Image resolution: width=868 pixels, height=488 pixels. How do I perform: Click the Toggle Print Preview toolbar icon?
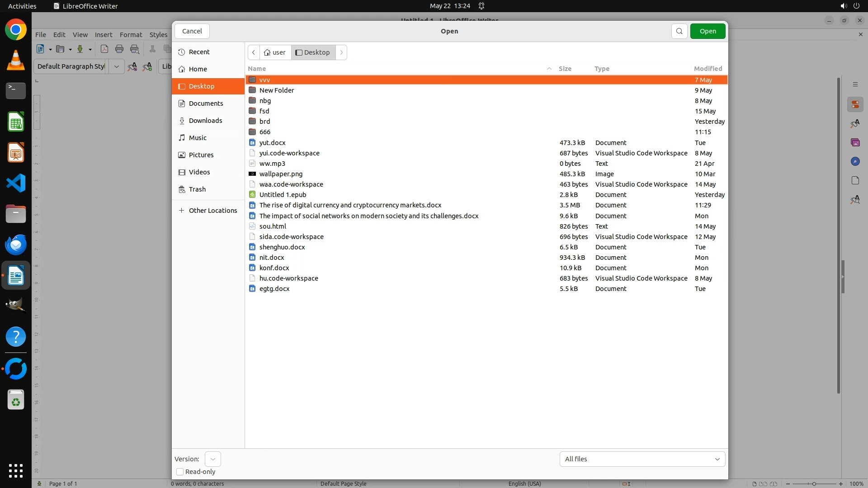click(x=135, y=49)
